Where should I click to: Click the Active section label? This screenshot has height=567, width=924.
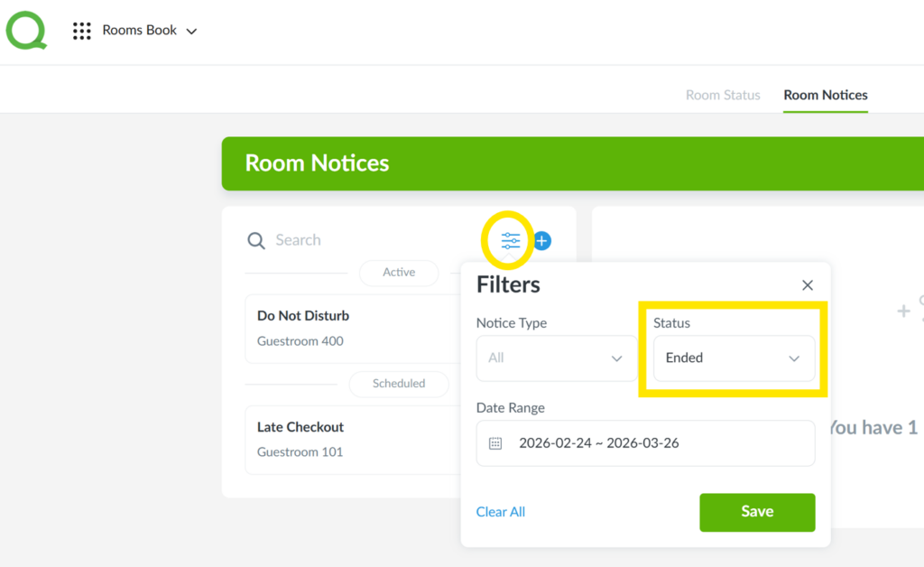coord(399,273)
